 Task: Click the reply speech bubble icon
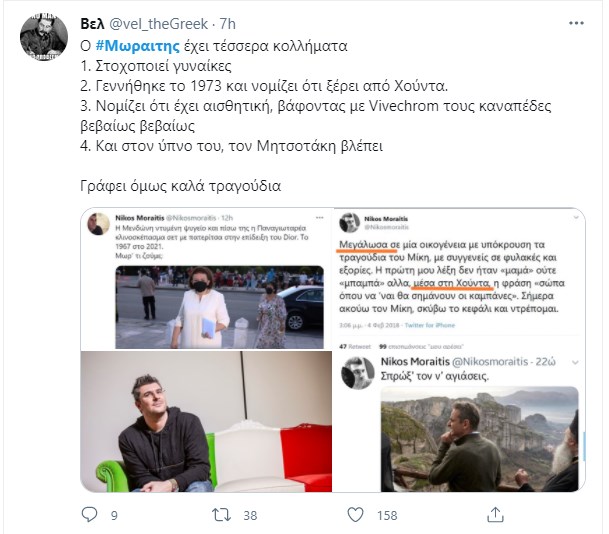coord(89,515)
